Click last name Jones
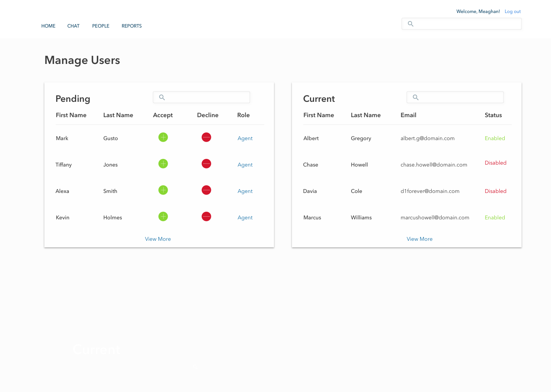Screen dimensions: 551x392 click(111, 165)
